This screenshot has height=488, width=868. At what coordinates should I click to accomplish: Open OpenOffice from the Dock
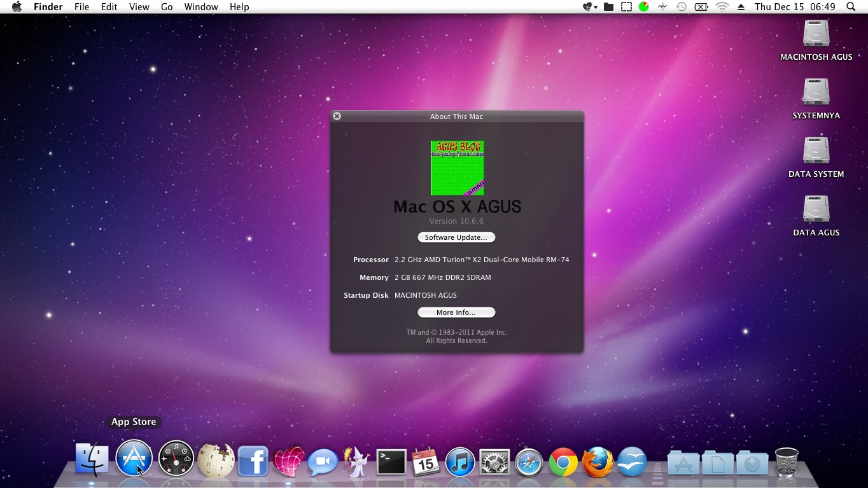[632, 461]
